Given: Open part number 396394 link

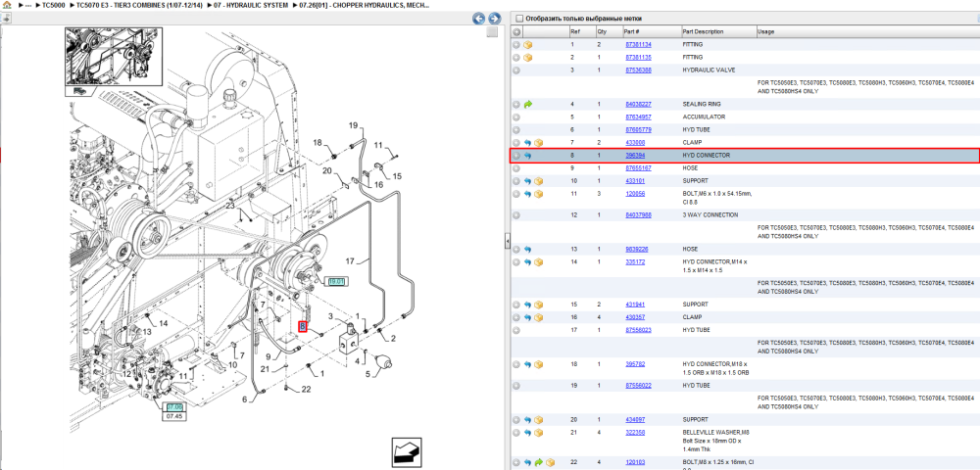Looking at the screenshot, I should click(x=636, y=156).
